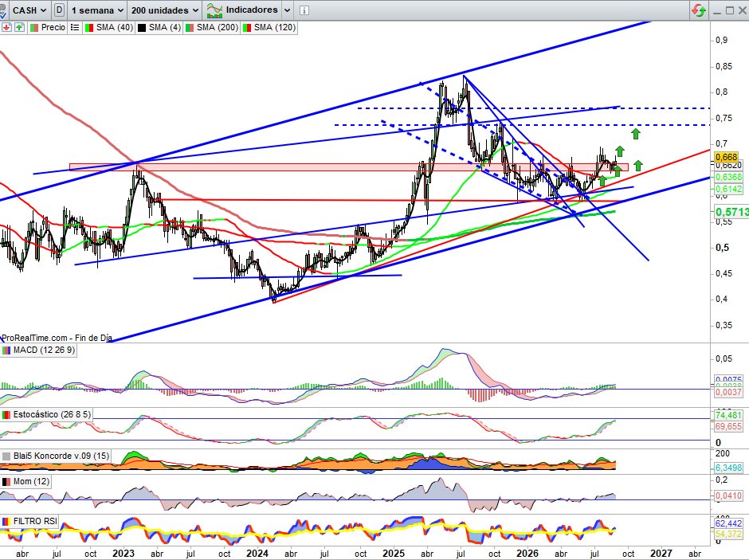Image resolution: width=749 pixels, height=560 pixels.
Task: Open the 1 semana timeframe dropdown
Action: click(x=97, y=10)
